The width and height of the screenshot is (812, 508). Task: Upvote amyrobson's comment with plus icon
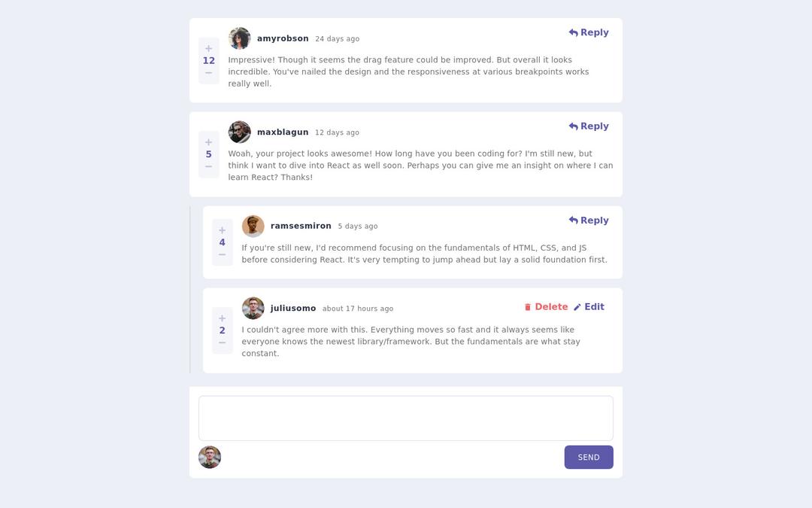(209, 49)
